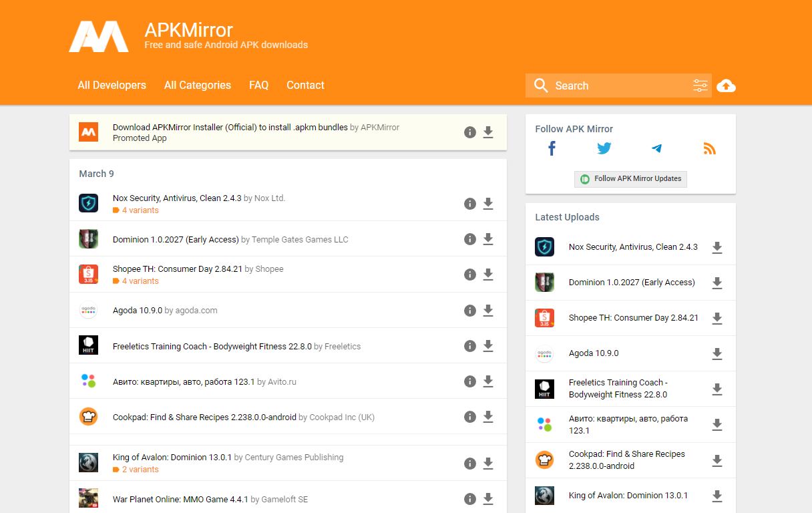Download Shopee TH from Latest Uploads sidebar
Image resolution: width=812 pixels, height=513 pixels.
click(717, 319)
